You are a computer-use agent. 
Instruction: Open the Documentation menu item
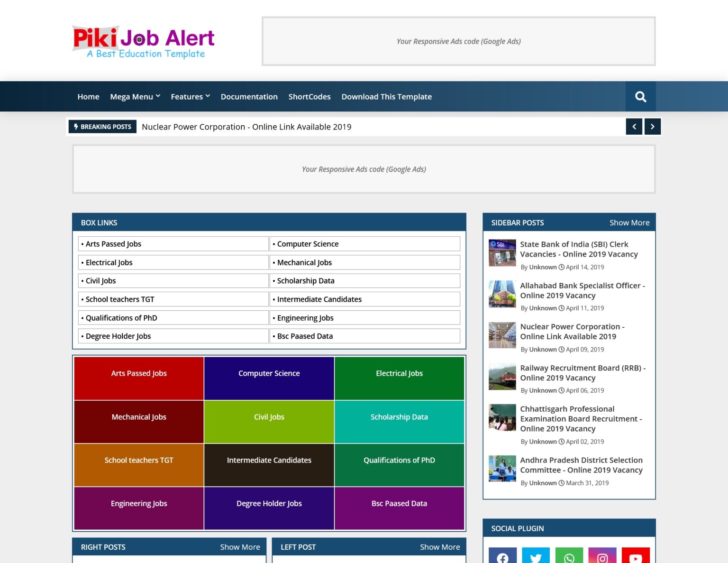click(249, 97)
